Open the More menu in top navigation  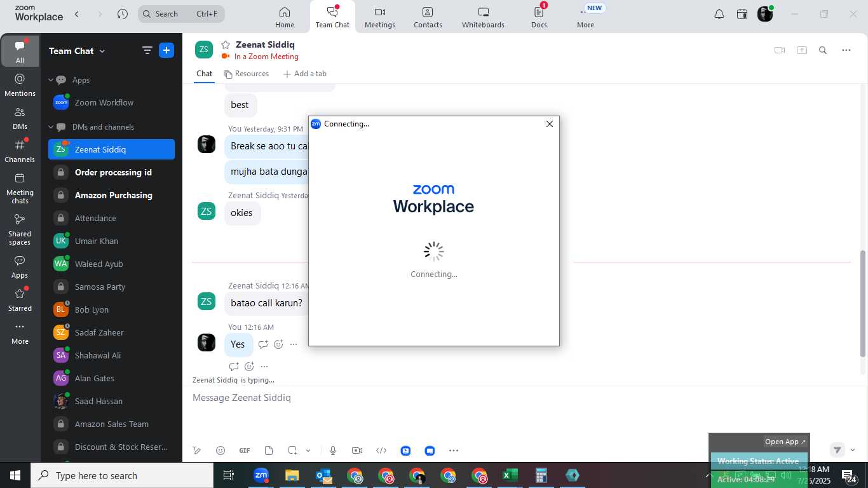(x=585, y=17)
